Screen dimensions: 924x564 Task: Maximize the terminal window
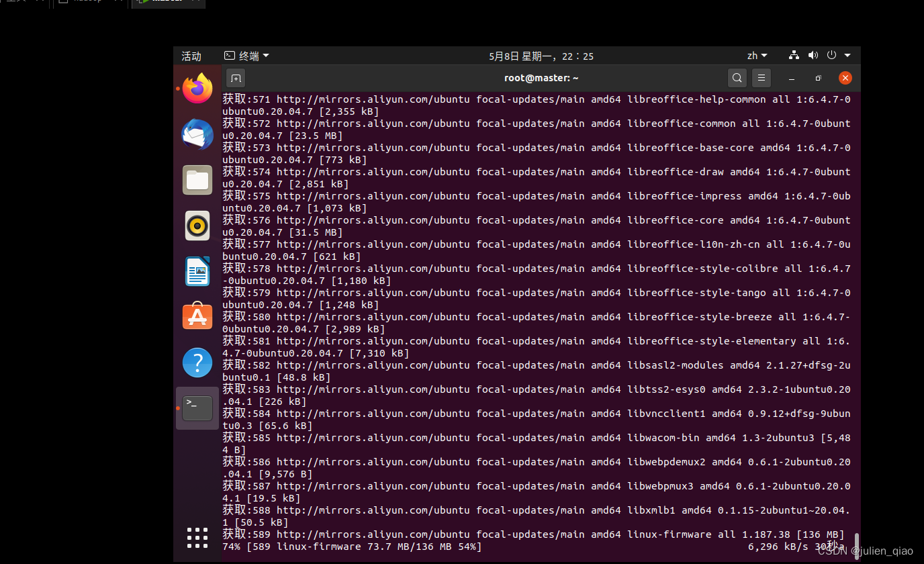point(818,78)
